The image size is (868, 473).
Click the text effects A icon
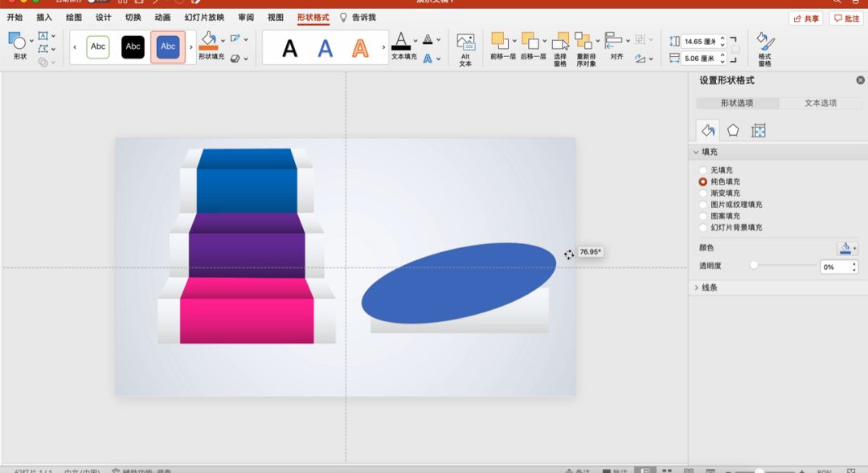tap(428, 58)
